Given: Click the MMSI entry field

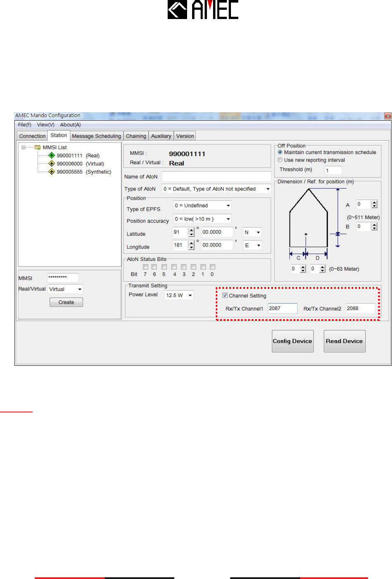Looking at the screenshot, I should (63, 277).
